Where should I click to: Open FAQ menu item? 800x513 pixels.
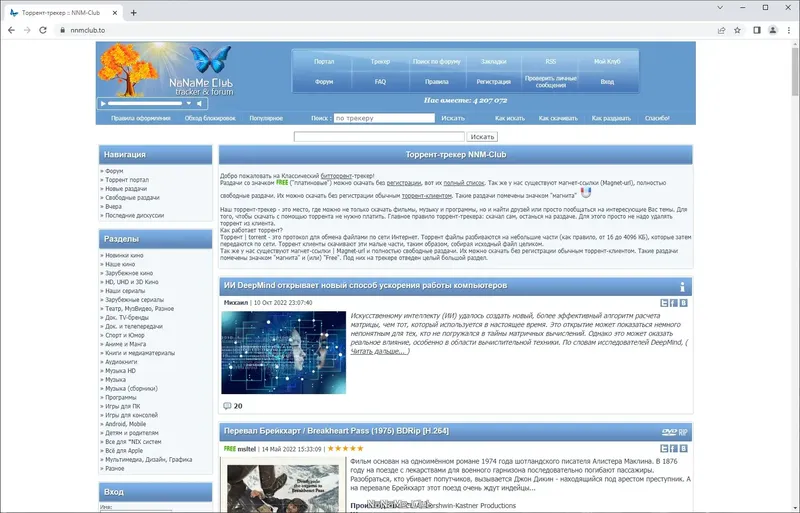pyautogui.click(x=380, y=82)
